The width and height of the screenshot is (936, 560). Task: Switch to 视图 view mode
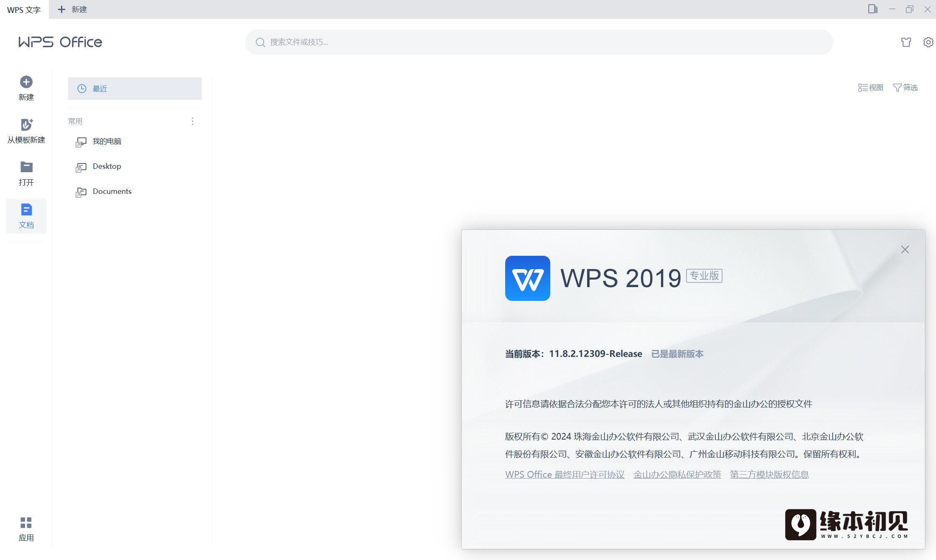(871, 87)
